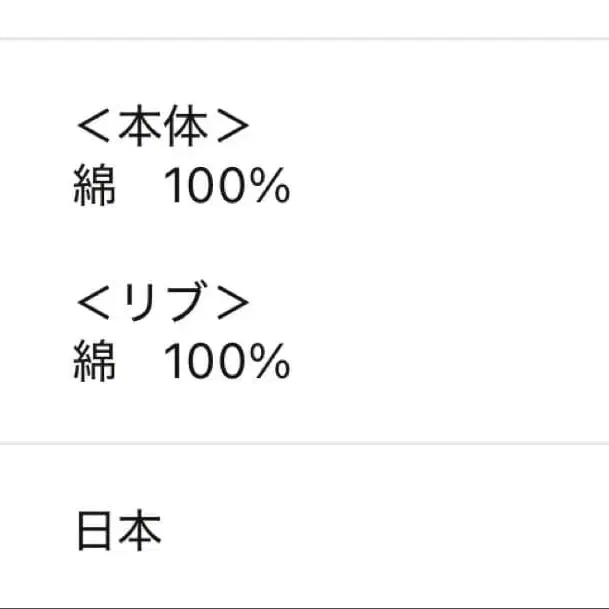Image resolution: width=609 pixels, height=609 pixels.
Task: Click the divider line above 日本
Action: click(304, 443)
